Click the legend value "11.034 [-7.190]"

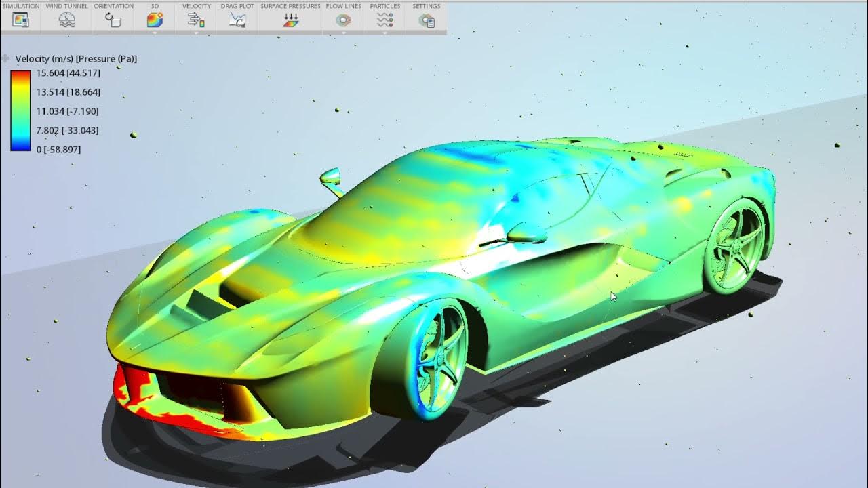point(68,111)
